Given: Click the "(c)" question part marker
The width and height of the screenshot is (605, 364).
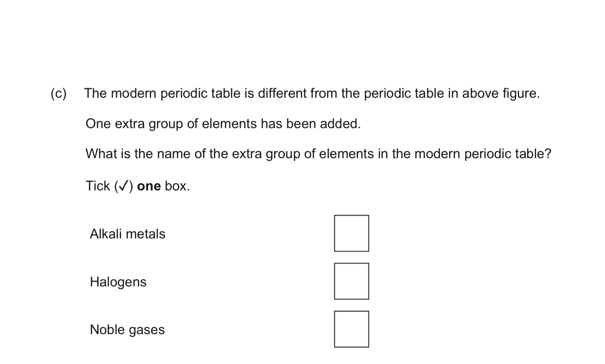Looking at the screenshot, I should tap(59, 94).
